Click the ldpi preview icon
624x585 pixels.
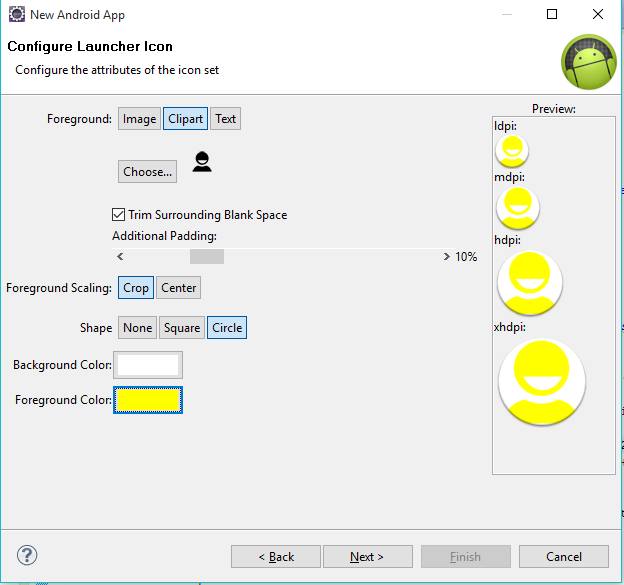[x=512, y=151]
